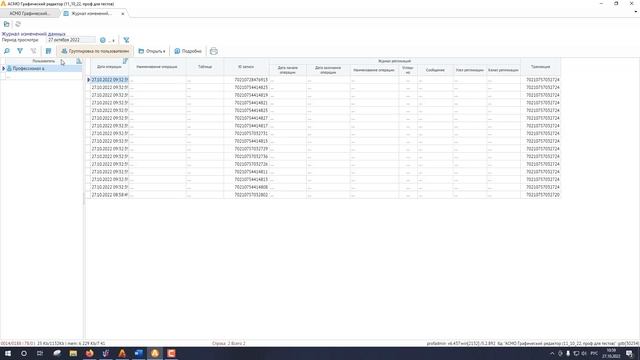Click the greyed clear-filter icon in journal toolbar
This screenshot has width=640, height=360.
(x=33, y=51)
